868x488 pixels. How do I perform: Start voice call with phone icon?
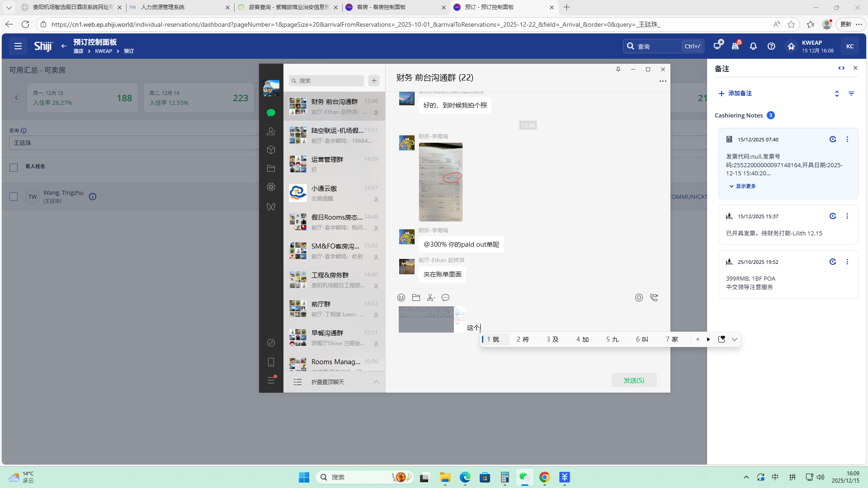[654, 298]
